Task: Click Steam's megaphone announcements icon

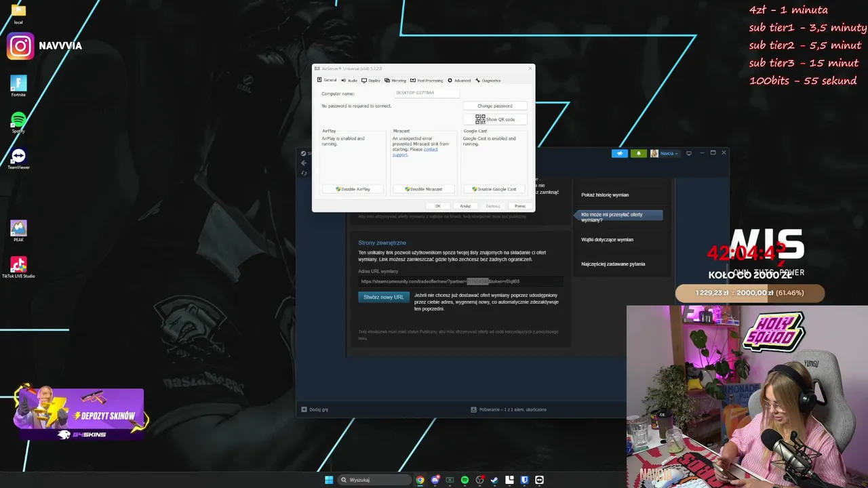Action: tap(620, 153)
